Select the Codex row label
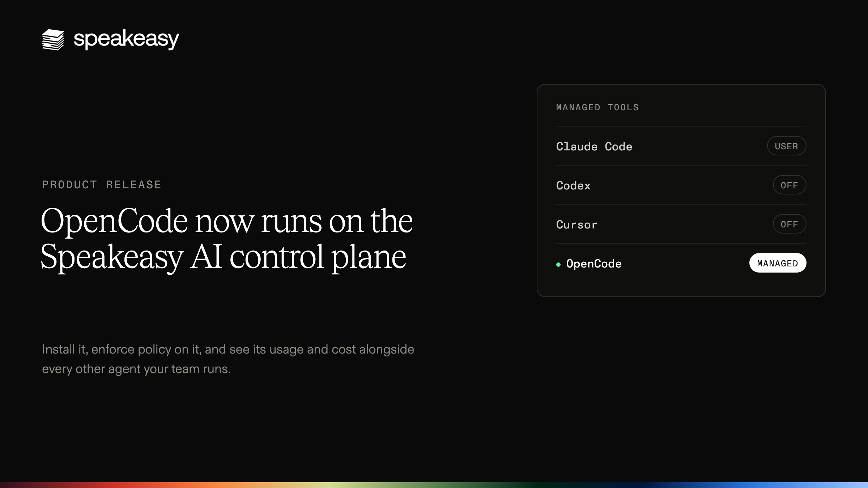 click(573, 185)
